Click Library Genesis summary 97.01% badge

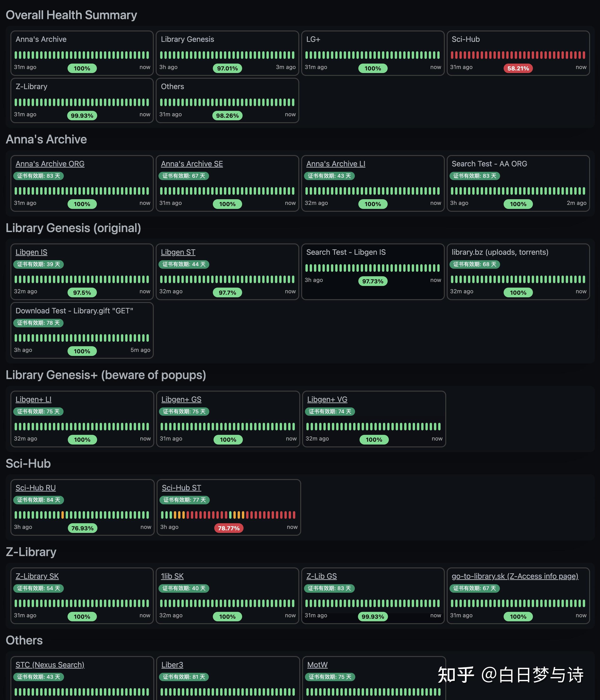tap(227, 68)
